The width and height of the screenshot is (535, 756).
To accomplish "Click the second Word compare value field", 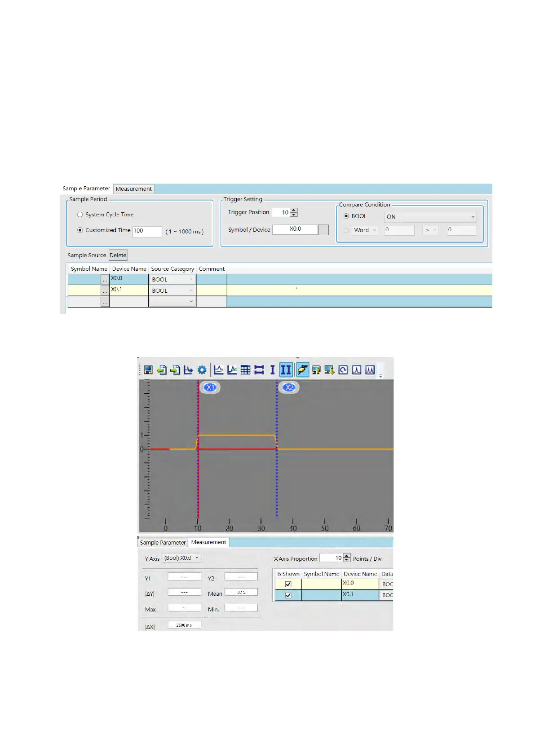I will (x=461, y=230).
